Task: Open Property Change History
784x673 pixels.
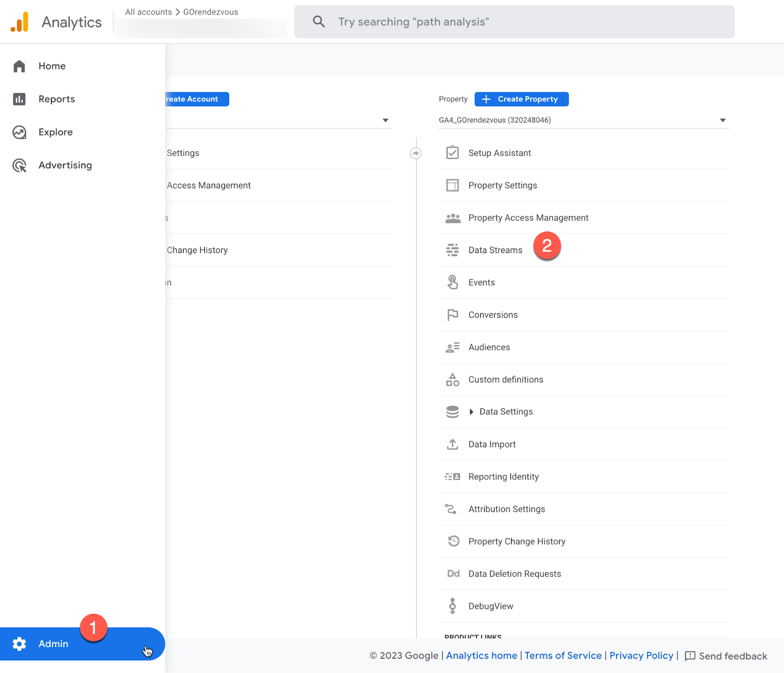Action: tap(584, 541)
